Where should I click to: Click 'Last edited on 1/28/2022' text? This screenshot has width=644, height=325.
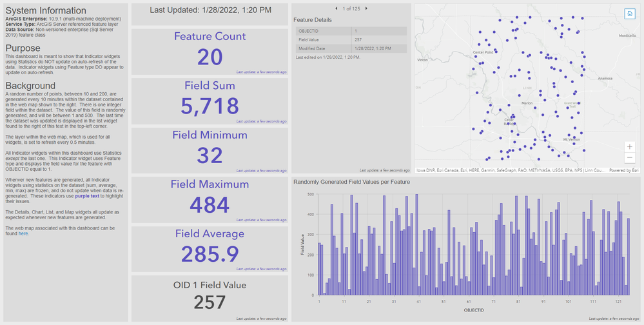coord(327,57)
